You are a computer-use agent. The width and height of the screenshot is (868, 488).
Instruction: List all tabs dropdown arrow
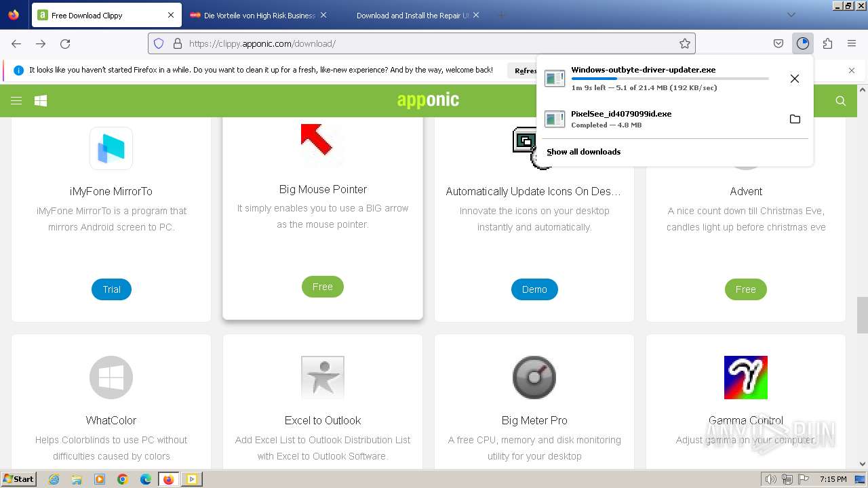pyautogui.click(x=791, y=15)
